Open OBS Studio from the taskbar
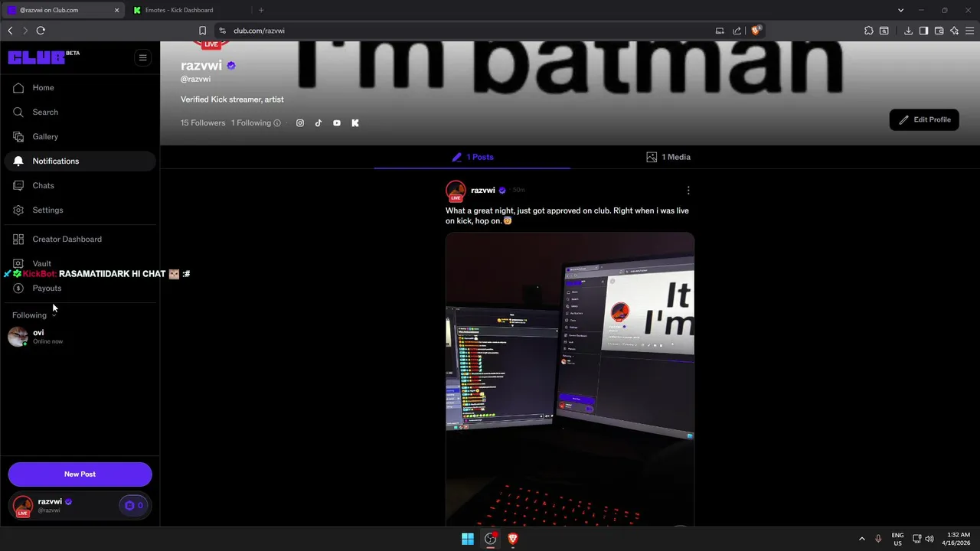The image size is (980, 551). tap(491, 539)
